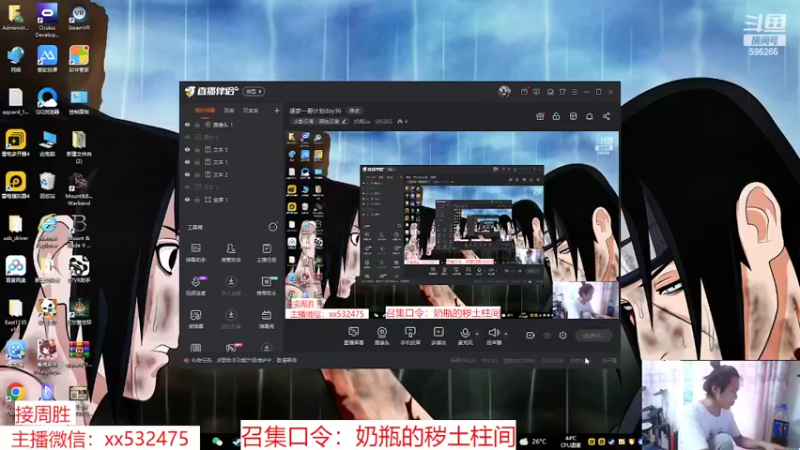Toggle visibility of 文本 5 source
The height and width of the screenshot is (450, 800).
pyautogui.click(x=187, y=149)
